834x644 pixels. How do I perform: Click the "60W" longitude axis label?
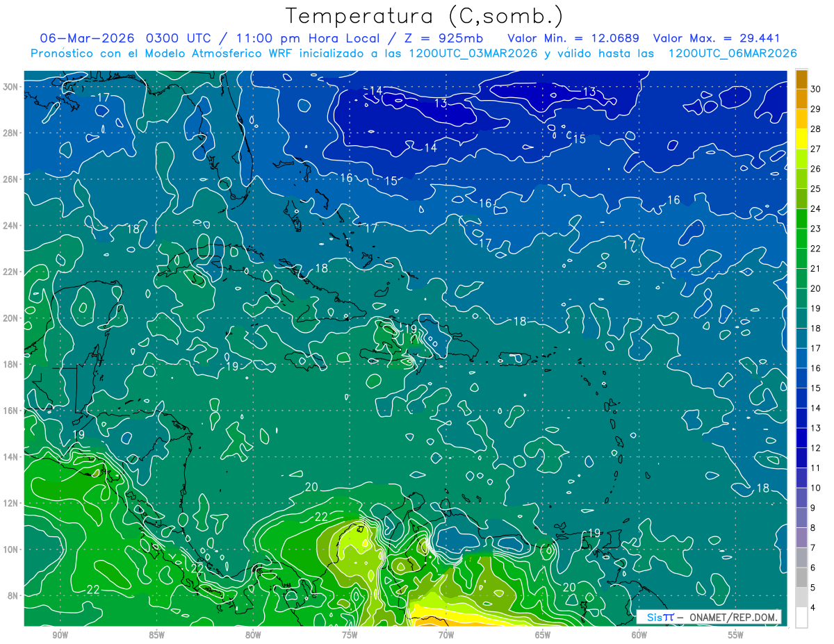pos(639,635)
